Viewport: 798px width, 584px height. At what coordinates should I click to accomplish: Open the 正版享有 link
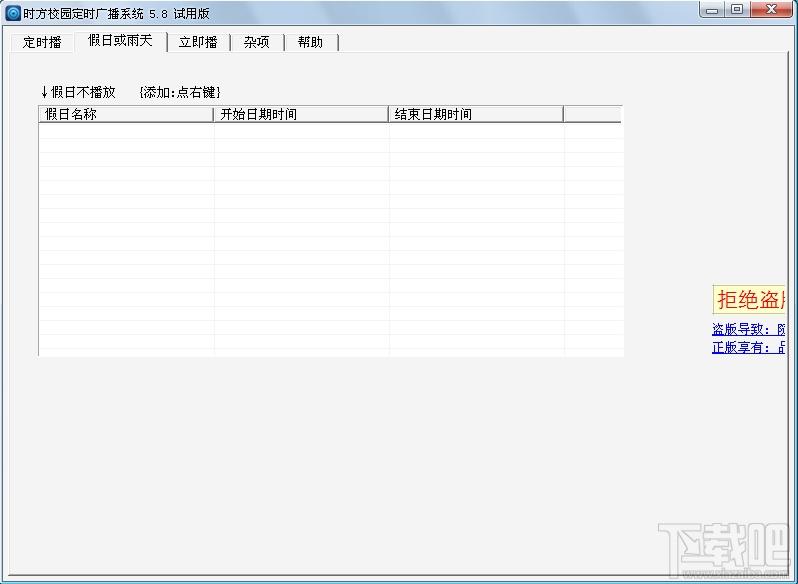coord(748,347)
